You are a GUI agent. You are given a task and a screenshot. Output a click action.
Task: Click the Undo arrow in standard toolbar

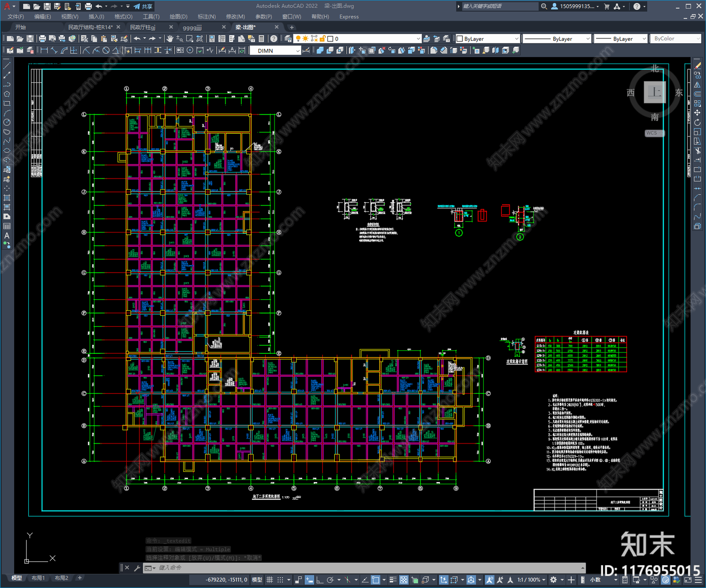click(x=137, y=39)
